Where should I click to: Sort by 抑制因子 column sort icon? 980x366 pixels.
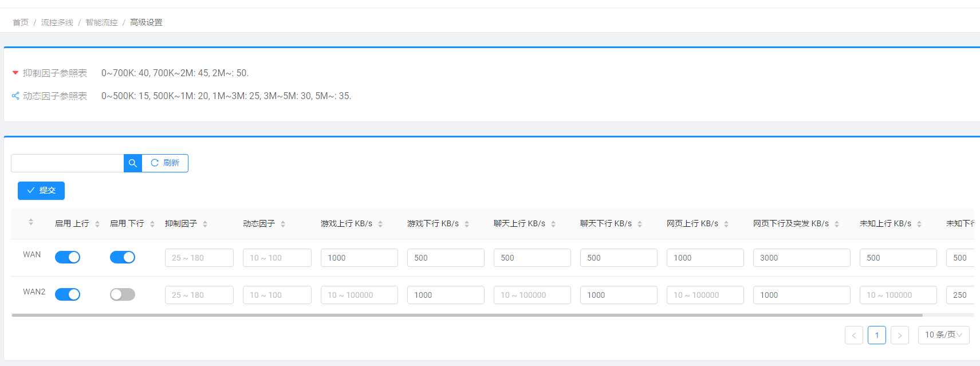[x=205, y=224]
